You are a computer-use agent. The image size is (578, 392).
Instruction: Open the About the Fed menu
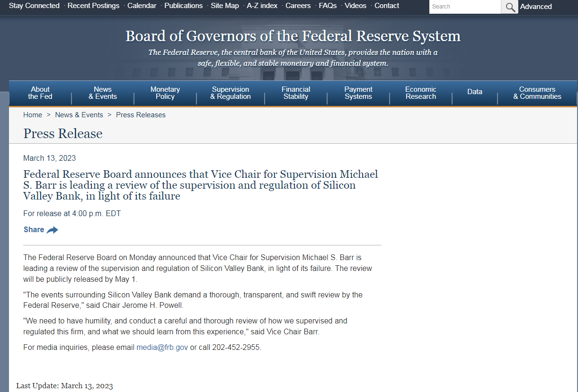click(40, 93)
